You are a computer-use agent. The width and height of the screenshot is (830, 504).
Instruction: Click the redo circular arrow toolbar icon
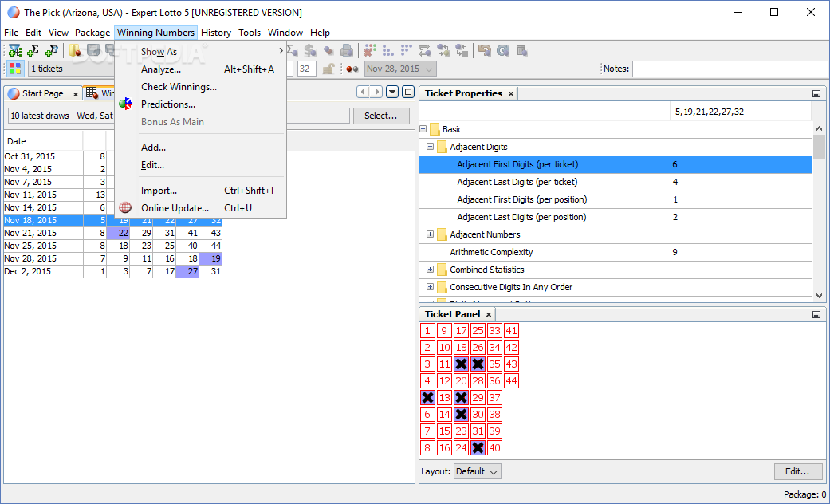click(x=503, y=51)
